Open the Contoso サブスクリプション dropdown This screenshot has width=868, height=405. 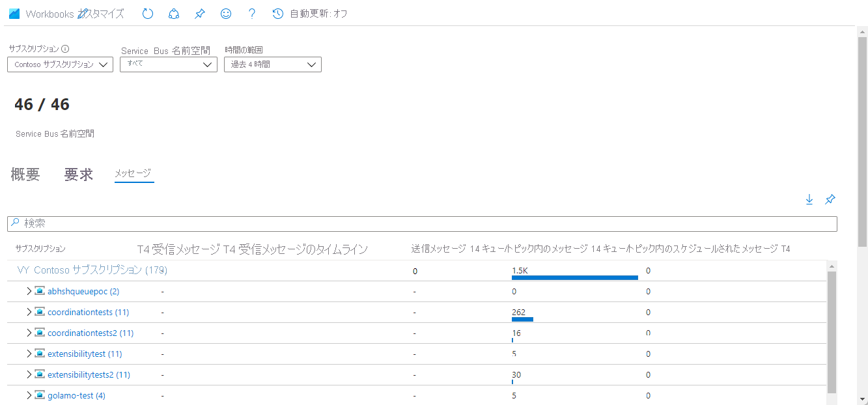click(60, 64)
